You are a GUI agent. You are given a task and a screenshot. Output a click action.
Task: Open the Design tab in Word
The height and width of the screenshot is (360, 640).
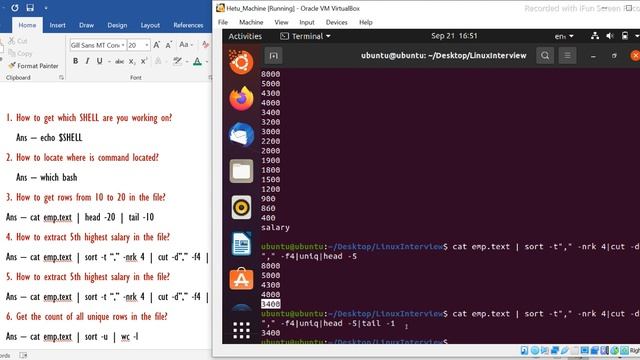117,25
